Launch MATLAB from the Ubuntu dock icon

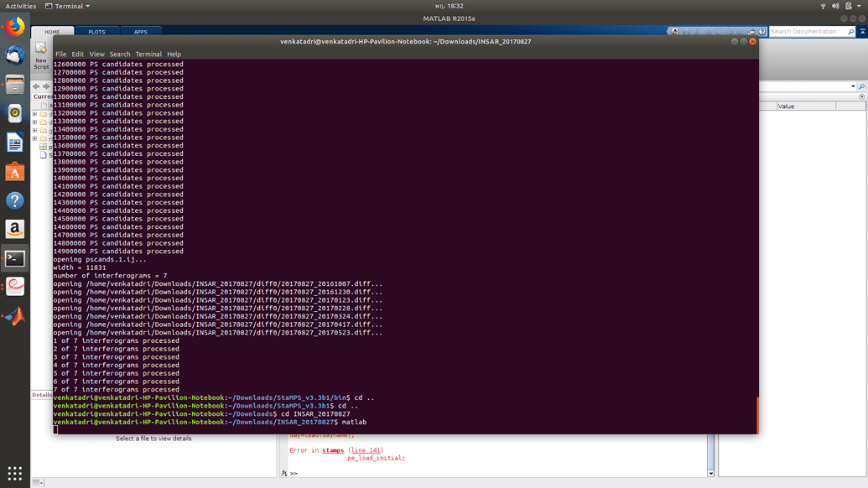click(x=15, y=315)
